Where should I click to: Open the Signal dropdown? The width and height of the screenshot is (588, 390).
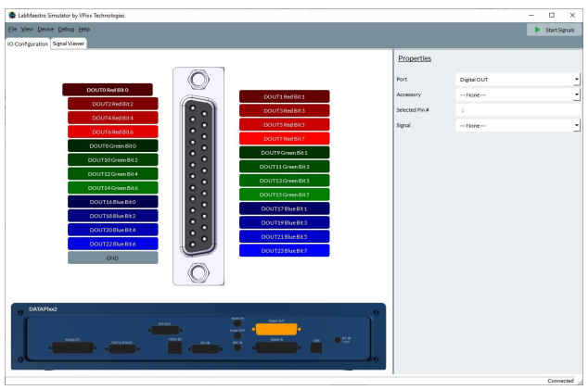[518, 125]
